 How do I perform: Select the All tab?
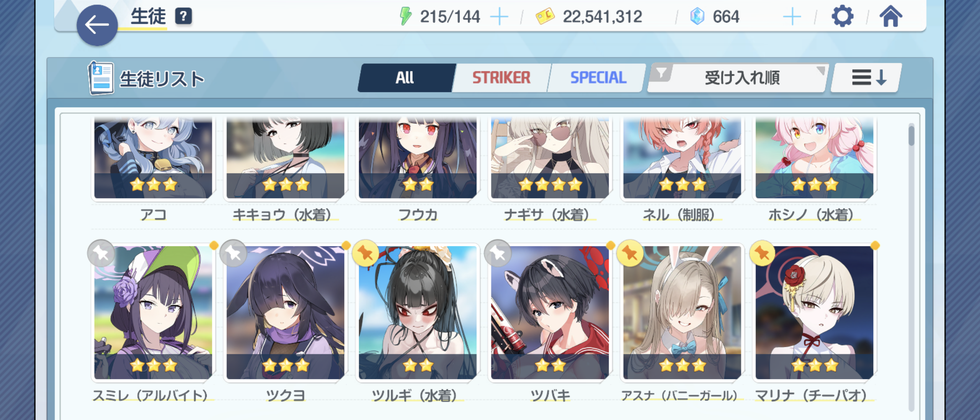click(405, 78)
